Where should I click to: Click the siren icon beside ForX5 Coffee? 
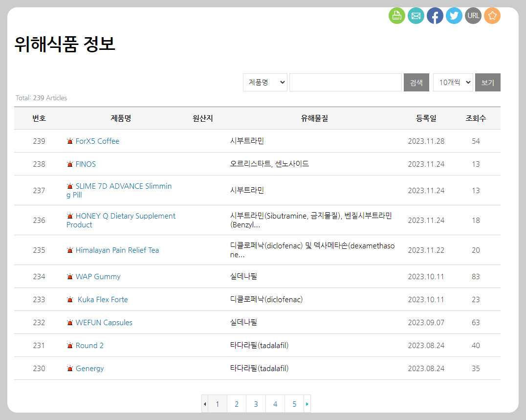click(70, 141)
